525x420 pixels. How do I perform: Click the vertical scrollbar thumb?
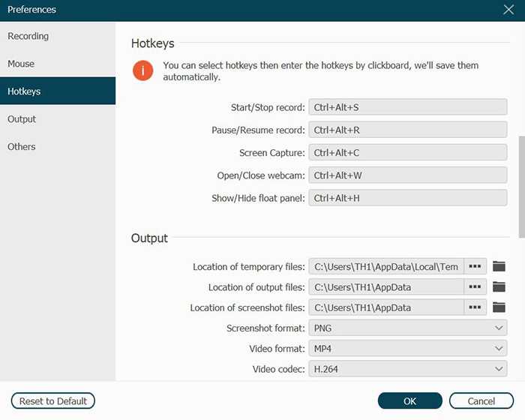coord(522,187)
